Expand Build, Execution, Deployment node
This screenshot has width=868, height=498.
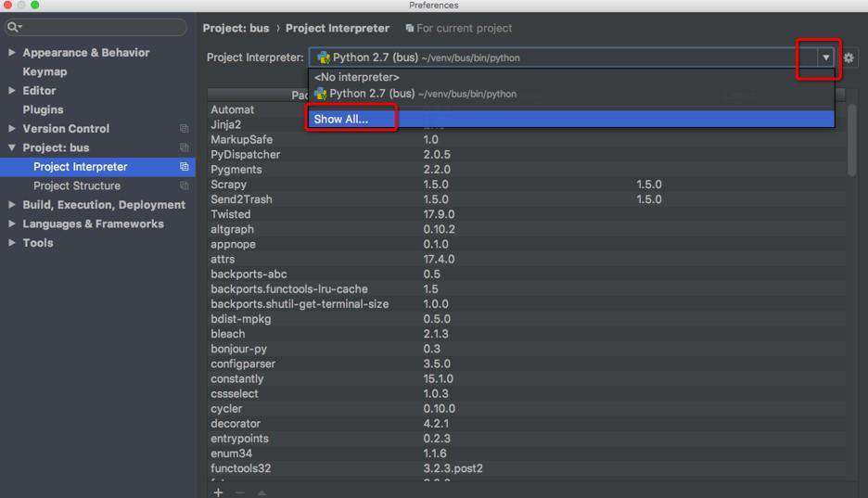(12, 205)
